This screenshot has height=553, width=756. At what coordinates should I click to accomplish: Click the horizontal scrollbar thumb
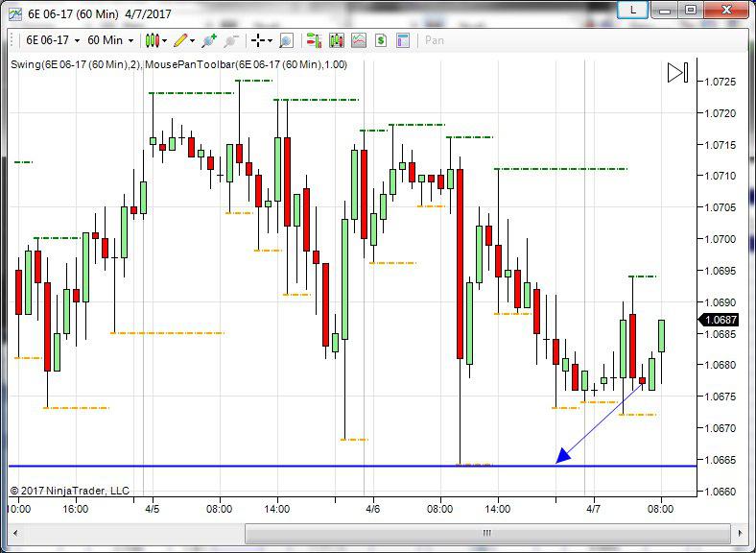click(487, 533)
